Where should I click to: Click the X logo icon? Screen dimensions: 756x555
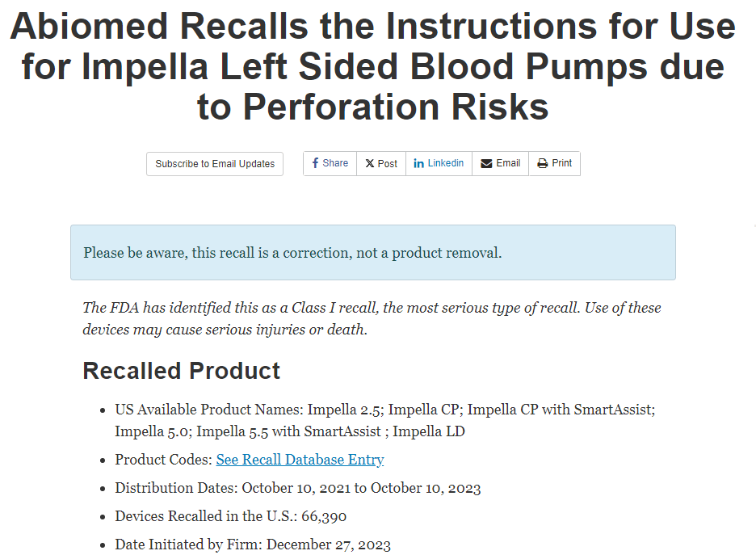(369, 163)
